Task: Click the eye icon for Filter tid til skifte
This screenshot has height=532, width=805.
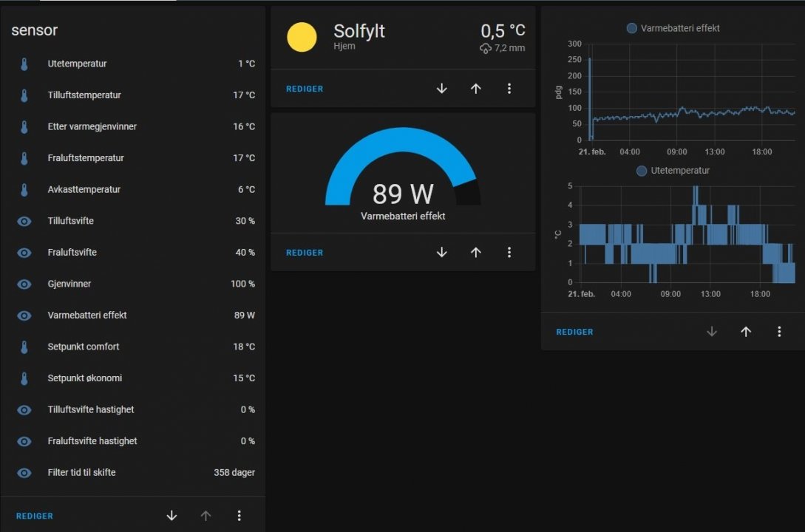Action: (x=24, y=473)
